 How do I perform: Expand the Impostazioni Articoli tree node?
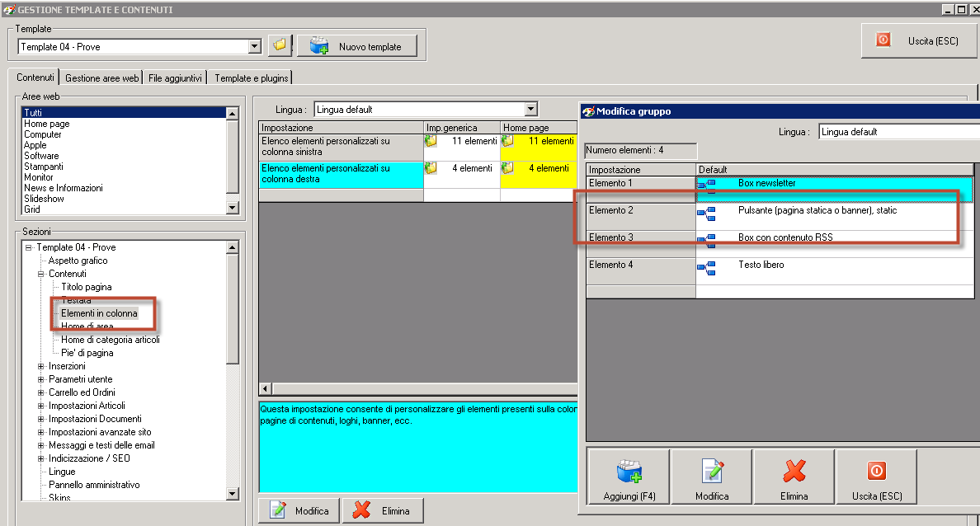40,406
